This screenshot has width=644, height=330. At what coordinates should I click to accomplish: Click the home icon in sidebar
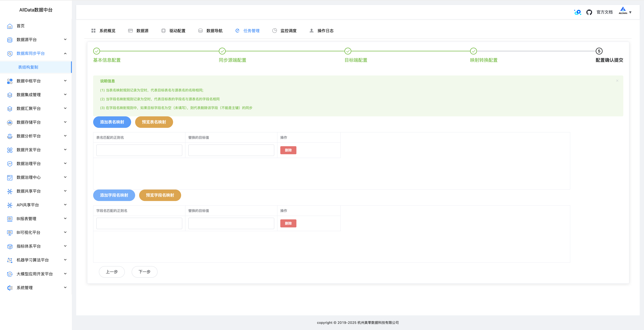pyautogui.click(x=10, y=26)
